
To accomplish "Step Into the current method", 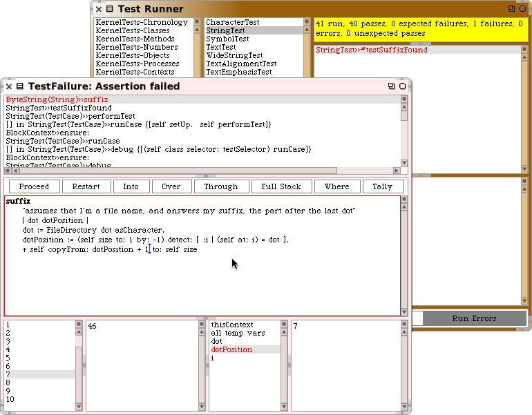I will point(131,186).
